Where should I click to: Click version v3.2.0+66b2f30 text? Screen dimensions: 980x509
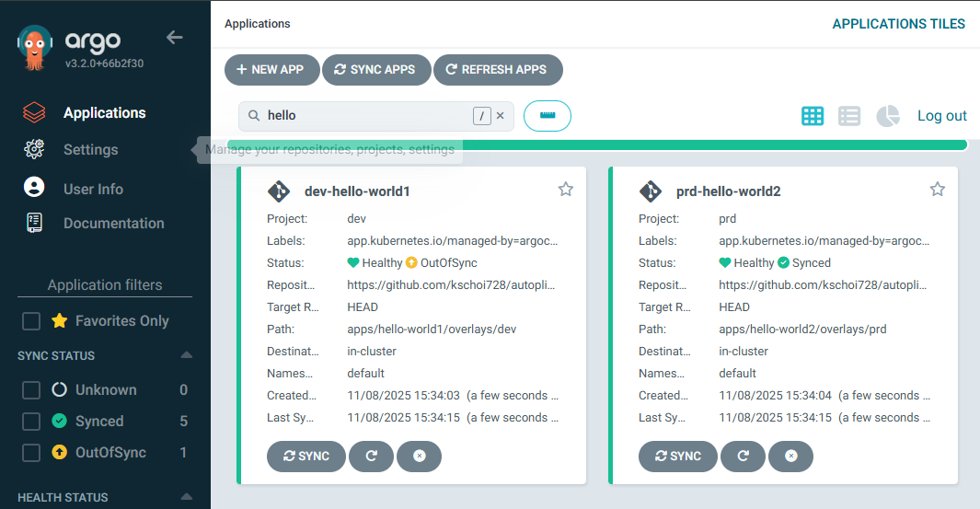(104, 64)
